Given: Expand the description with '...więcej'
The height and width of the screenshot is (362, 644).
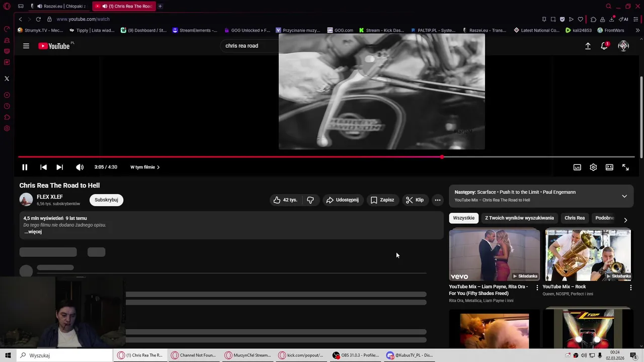Looking at the screenshot, I should tap(33, 232).
